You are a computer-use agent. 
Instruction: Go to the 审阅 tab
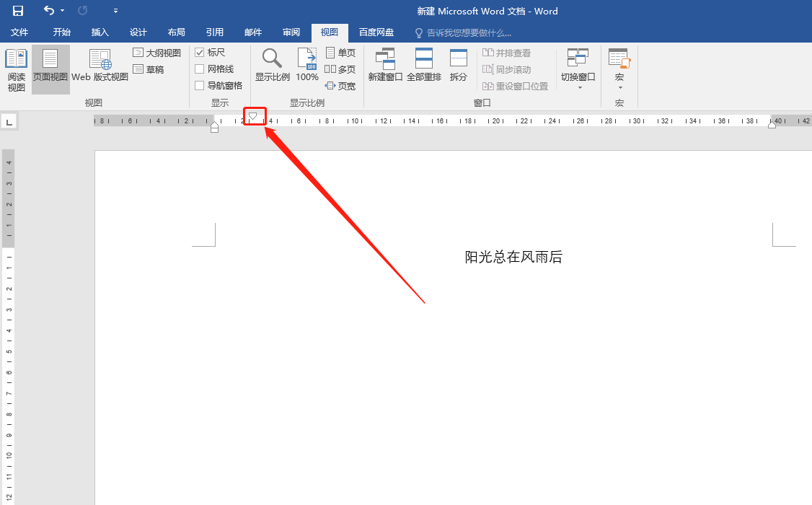tap(291, 32)
